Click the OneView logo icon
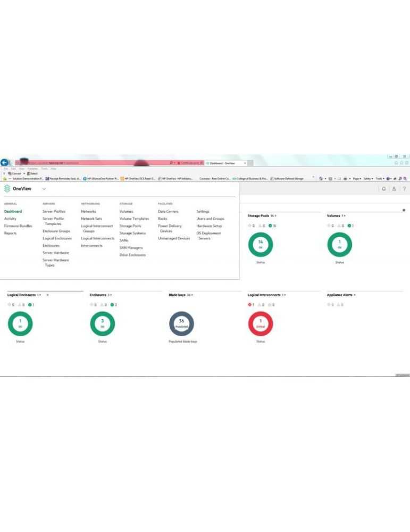Screen dimensions: 410x532 (x=7, y=189)
